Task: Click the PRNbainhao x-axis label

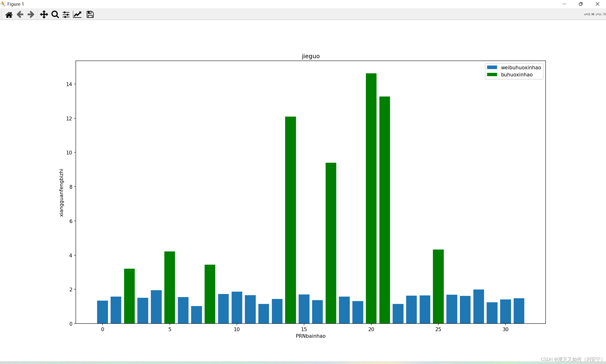Action: tap(310, 336)
